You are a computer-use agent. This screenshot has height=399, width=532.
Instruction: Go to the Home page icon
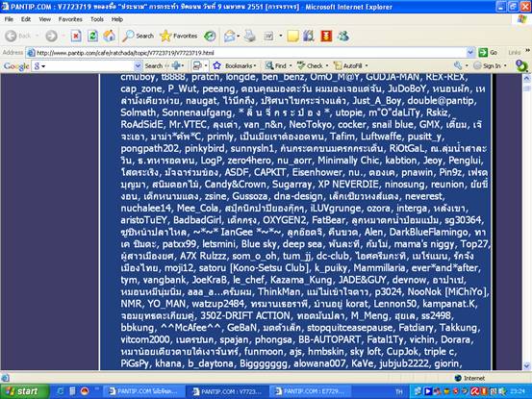pos(110,36)
